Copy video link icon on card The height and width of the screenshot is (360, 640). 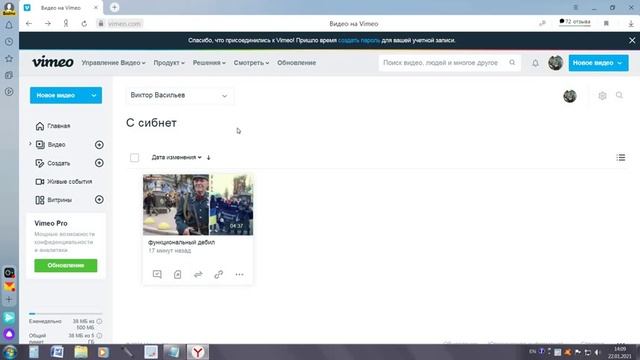pyautogui.click(x=219, y=274)
